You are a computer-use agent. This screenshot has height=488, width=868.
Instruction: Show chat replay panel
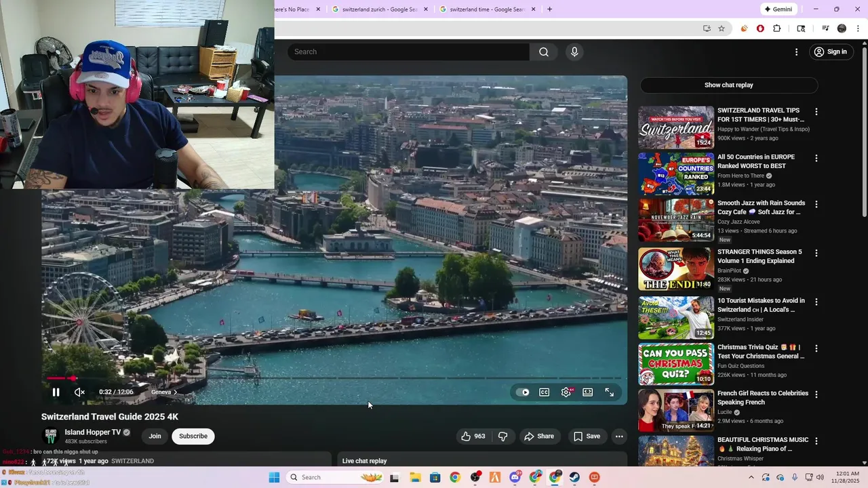pyautogui.click(x=729, y=85)
